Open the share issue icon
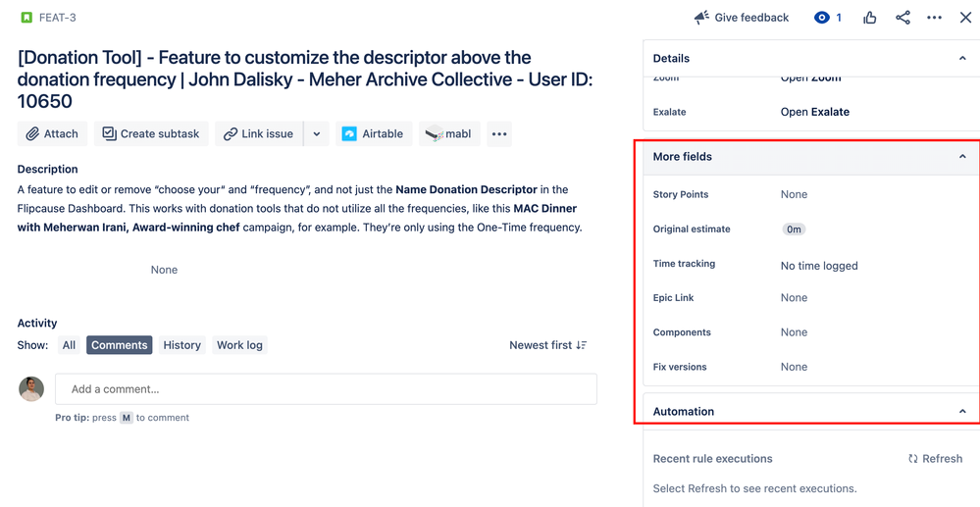 pos(903,18)
